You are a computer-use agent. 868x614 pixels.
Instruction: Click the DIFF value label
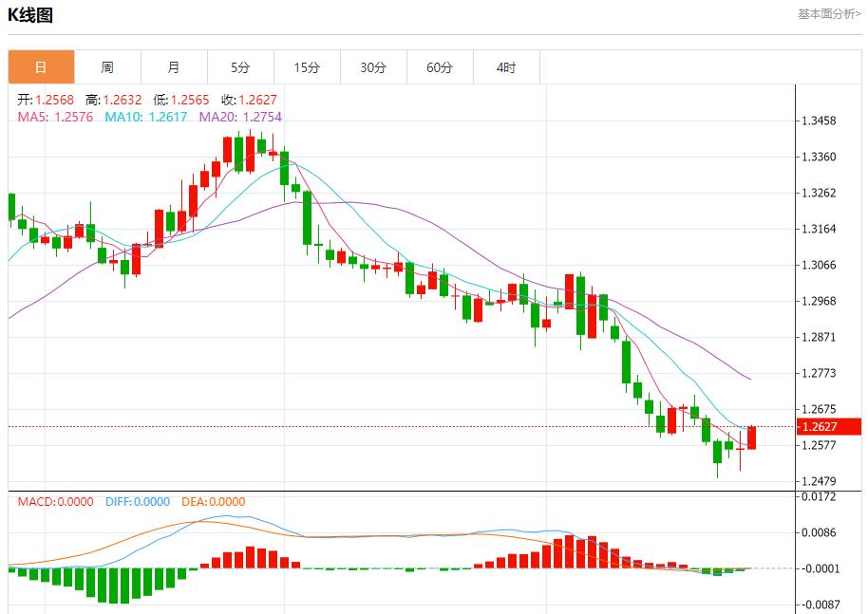click(x=135, y=502)
